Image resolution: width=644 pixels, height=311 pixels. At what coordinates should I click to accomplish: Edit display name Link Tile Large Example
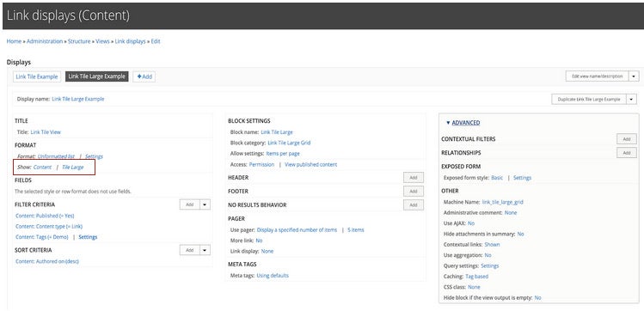(x=78, y=99)
